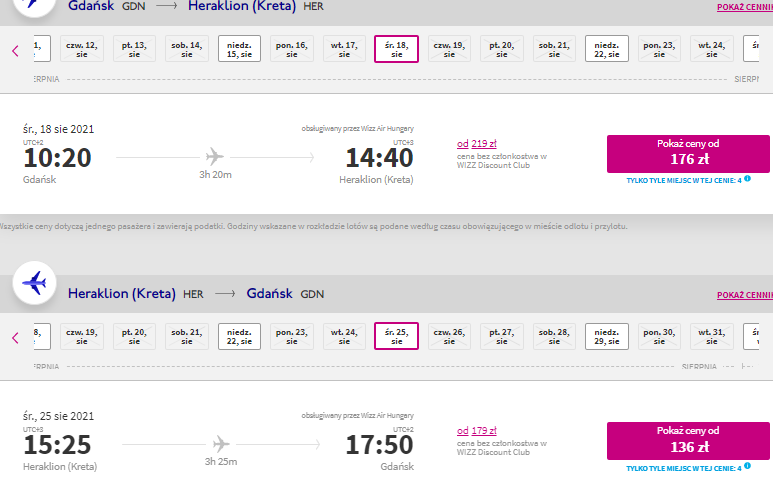Choose the selected outbound date śr. 18 sie
The image size is (773, 482).
(396, 49)
